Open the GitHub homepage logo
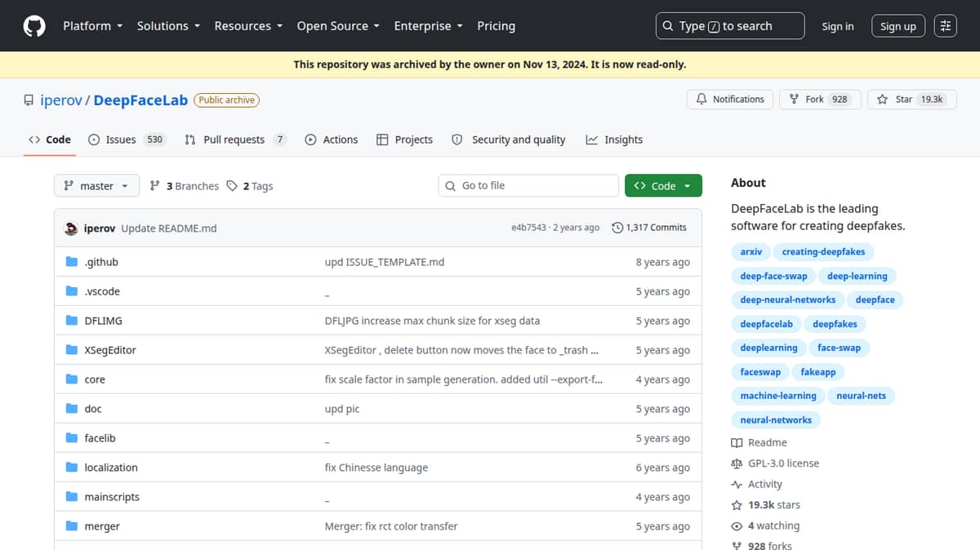This screenshot has height=550, width=980. [x=34, y=26]
